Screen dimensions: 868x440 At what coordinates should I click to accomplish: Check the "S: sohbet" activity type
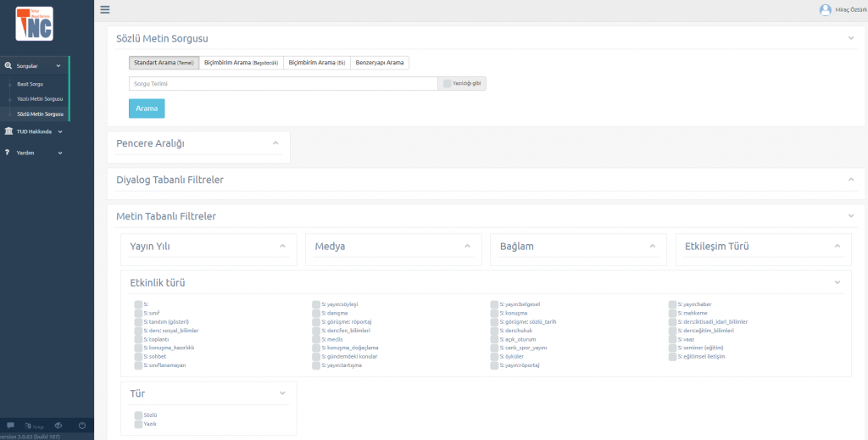[x=138, y=357]
